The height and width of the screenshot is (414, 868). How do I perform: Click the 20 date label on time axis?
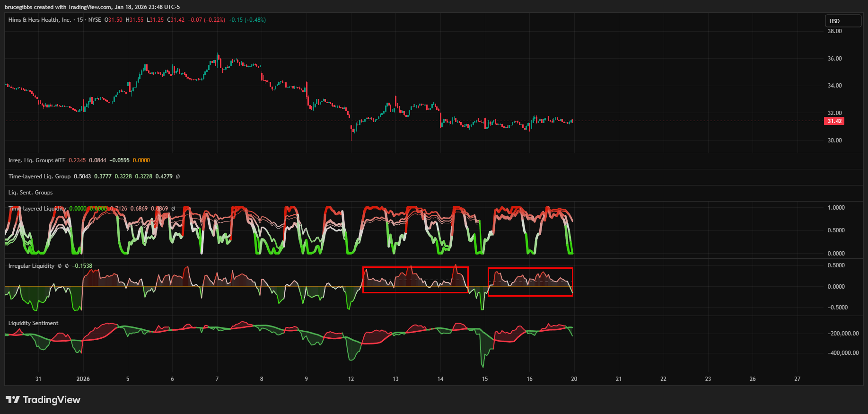[574, 379]
